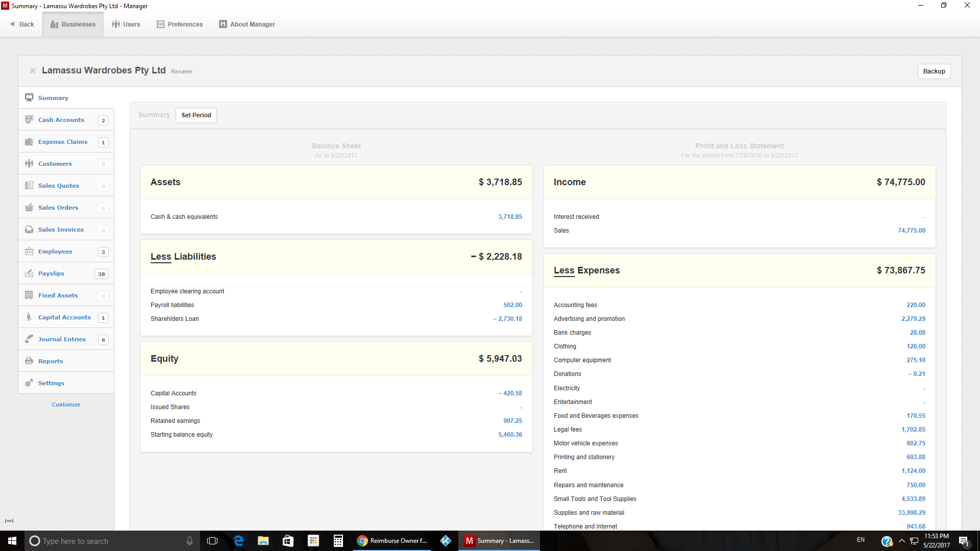Click the Capital Accounts person icon
Screen dimensions: 980x551
[29, 317]
